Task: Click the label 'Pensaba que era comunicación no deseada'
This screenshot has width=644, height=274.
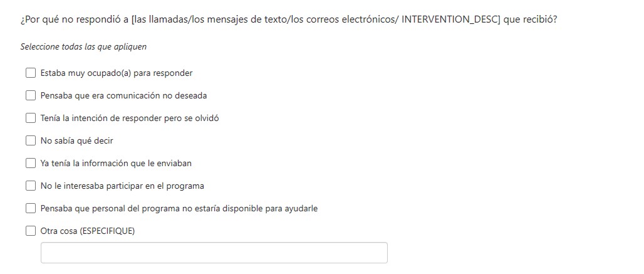Action: 123,95
